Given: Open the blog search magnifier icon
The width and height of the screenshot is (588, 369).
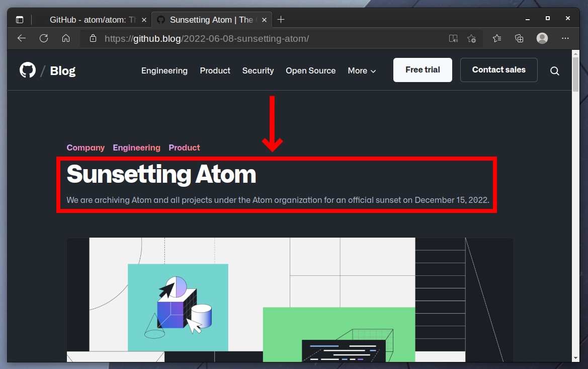Looking at the screenshot, I should click(x=555, y=70).
